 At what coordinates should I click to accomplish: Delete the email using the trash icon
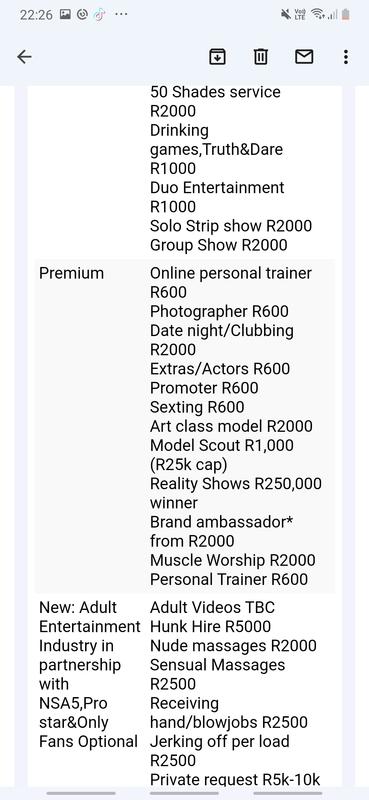click(x=261, y=57)
